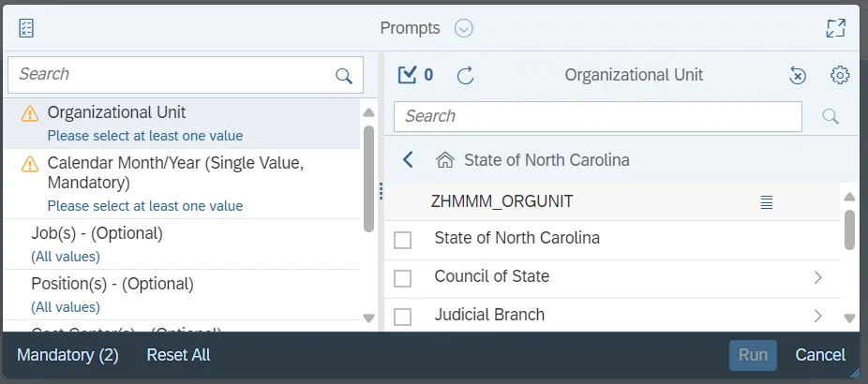Tick the Council of State checkbox
This screenshot has height=384, width=868.
coord(403,278)
